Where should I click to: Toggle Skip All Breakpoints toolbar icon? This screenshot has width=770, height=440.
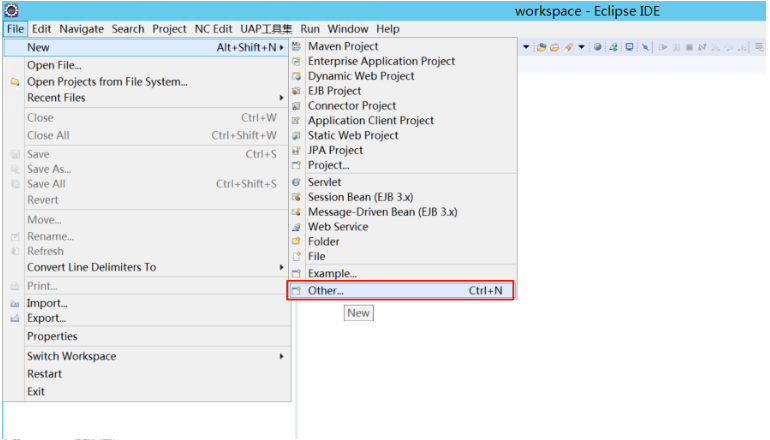[645, 47]
